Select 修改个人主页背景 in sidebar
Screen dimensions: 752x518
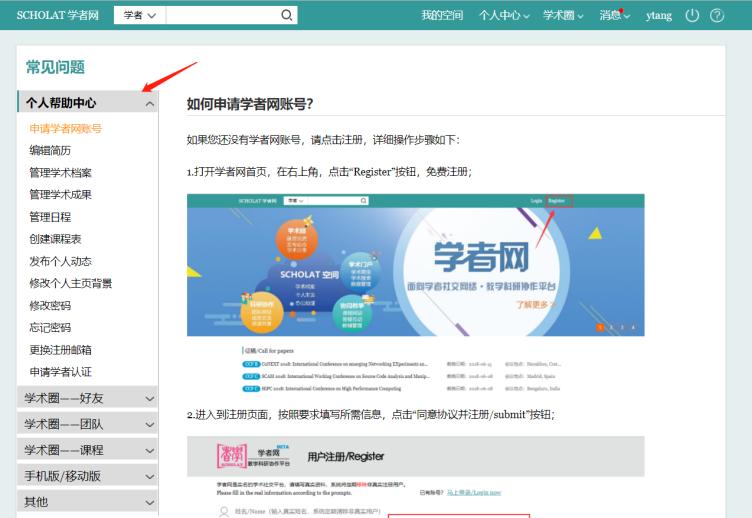tap(70, 283)
